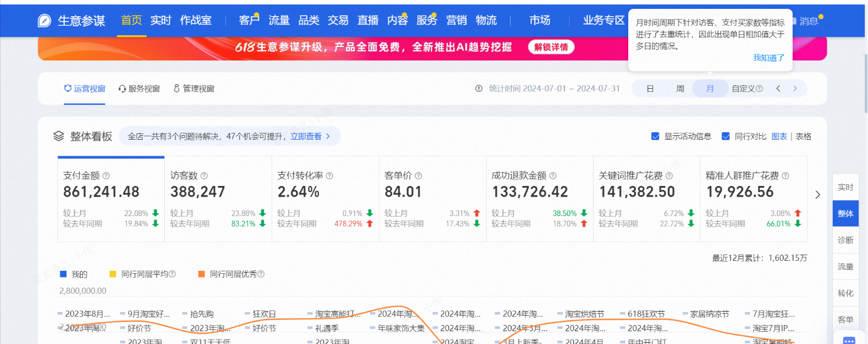The image size is (868, 344).
Task: Open 内容 menu
Action: tap(397, 21)
